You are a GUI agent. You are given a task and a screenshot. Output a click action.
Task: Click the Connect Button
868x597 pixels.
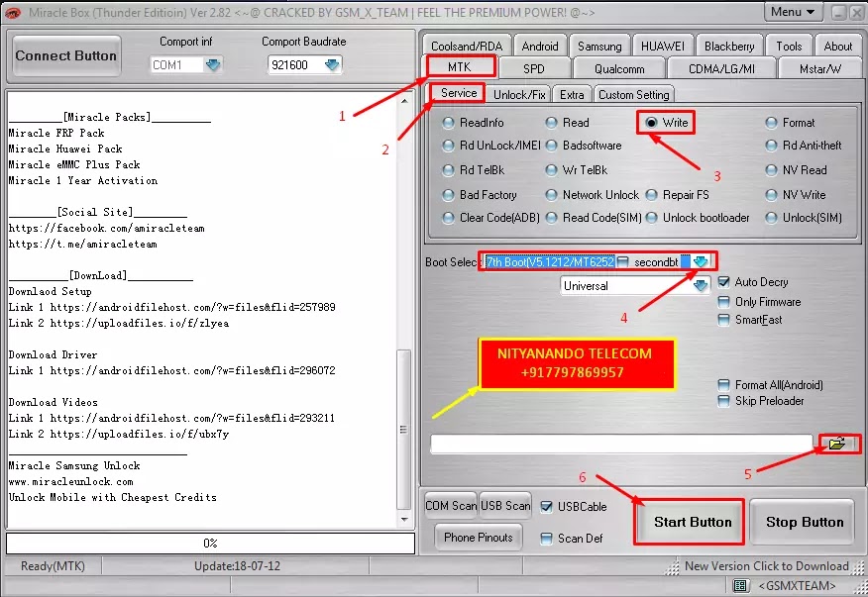[x=65, y=55]
